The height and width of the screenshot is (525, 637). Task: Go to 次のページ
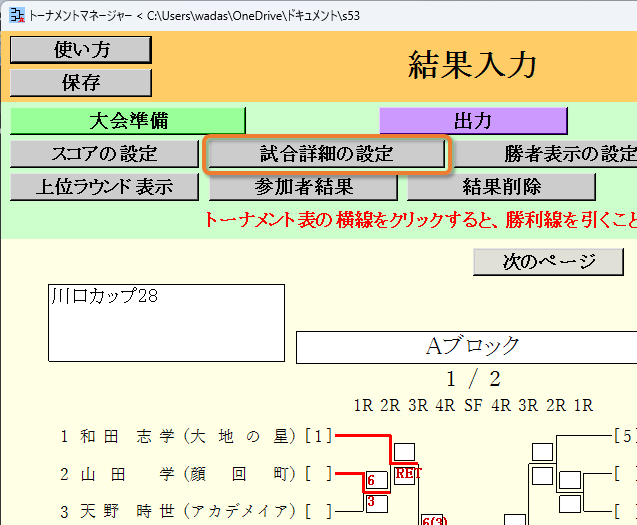548,262
